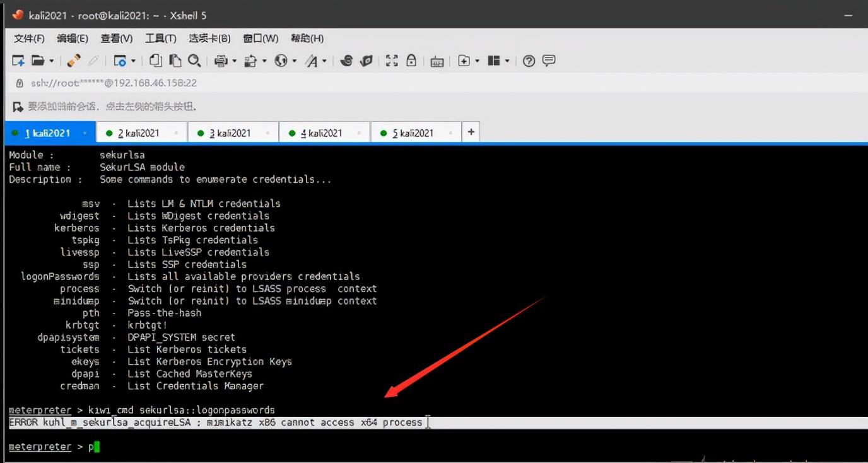The image size is (868, 463).
Task: Click the globe Encoding icon
Action: pyautogui.click(x=281, y=61)
